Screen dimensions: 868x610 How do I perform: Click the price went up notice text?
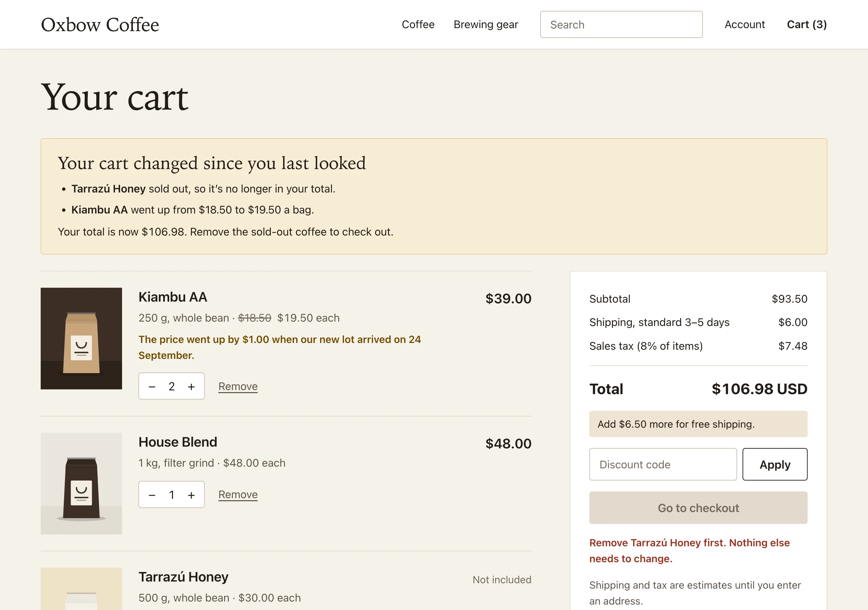coord(279,347)
